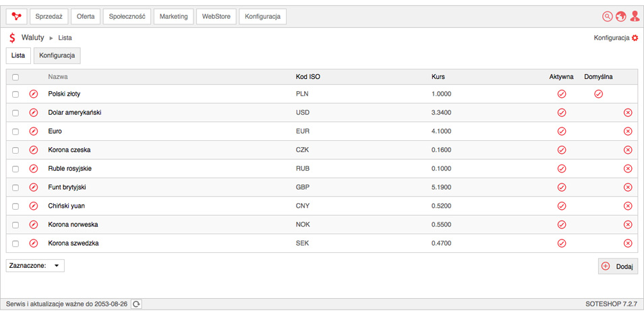Open the Konfiguracja gear link at top right
This screenshot has width=644, height=311.
616,38
